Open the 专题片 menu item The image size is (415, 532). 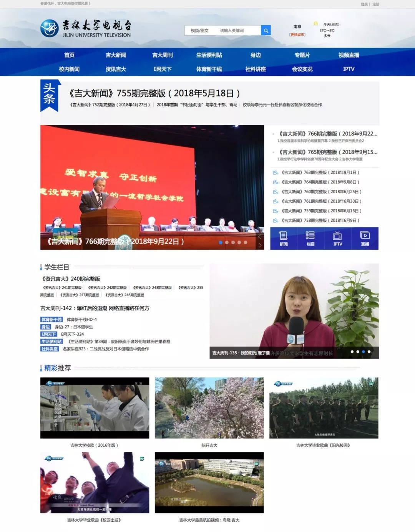tap(304, 55)
